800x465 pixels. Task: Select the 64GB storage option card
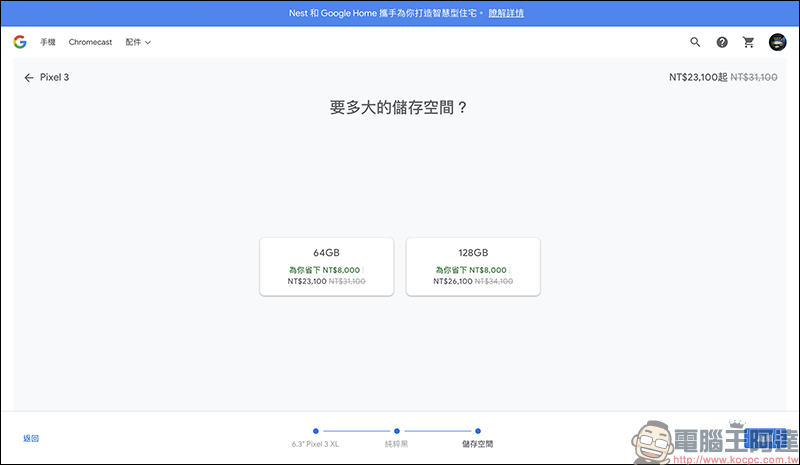327,266
